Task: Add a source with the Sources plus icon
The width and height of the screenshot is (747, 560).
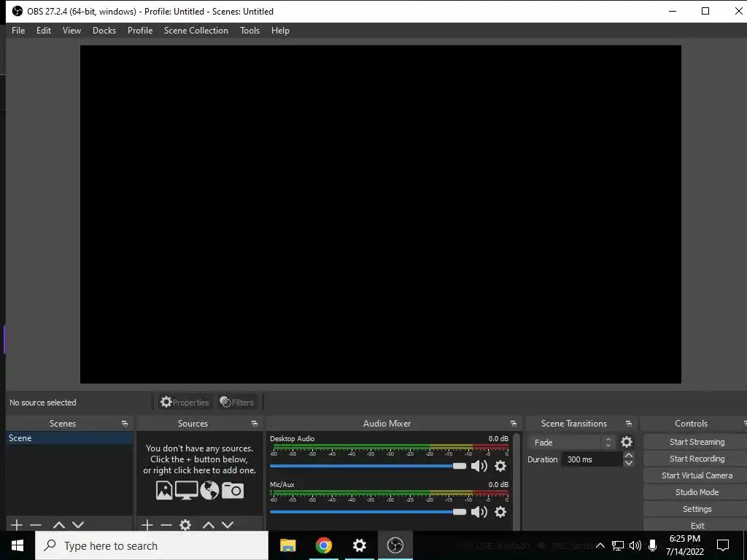Action: coord(147,525)
